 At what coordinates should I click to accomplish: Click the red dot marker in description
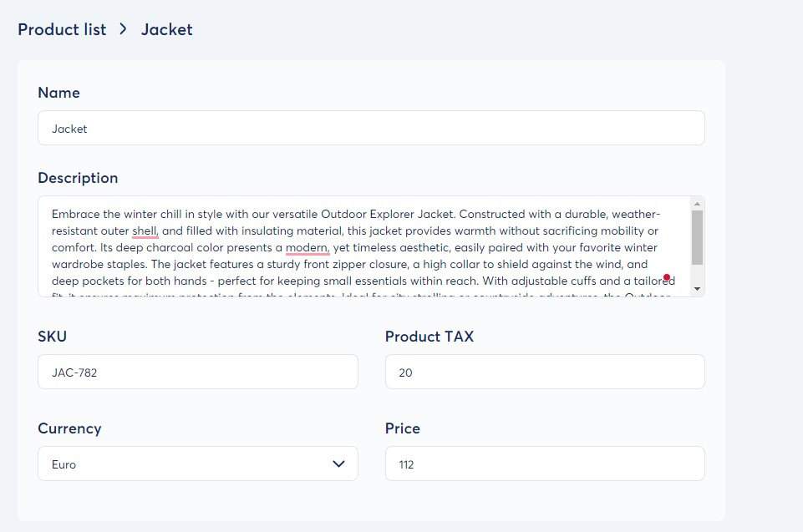666,277
